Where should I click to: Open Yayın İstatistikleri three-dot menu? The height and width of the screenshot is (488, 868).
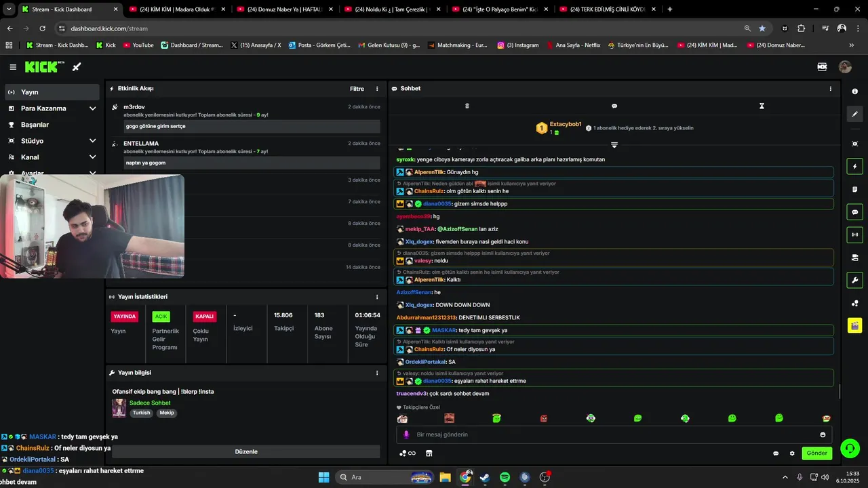pyautogui.click(x=377, y=297)
